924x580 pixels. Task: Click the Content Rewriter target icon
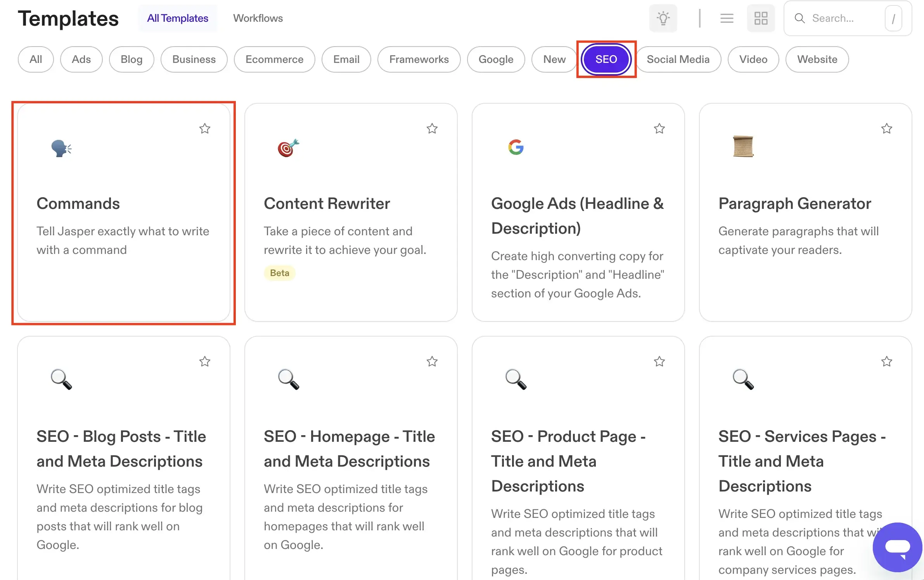click(x=288, y=147)
